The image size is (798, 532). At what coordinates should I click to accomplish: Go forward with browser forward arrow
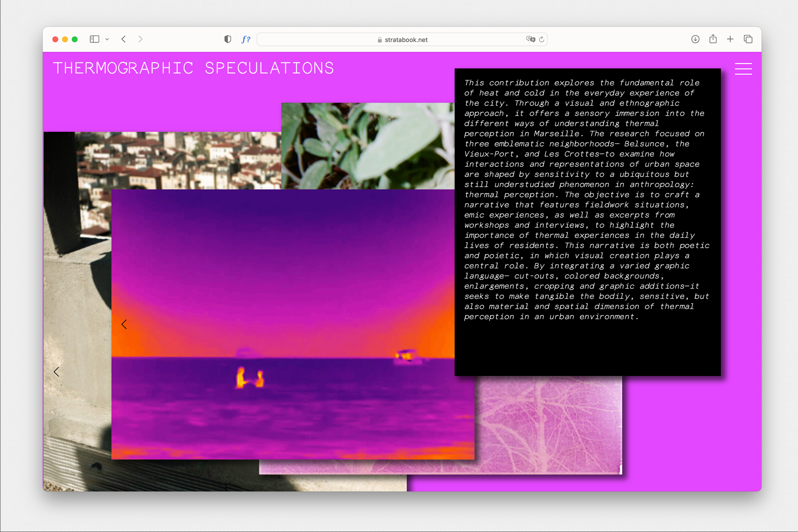[x=140, y=39]
